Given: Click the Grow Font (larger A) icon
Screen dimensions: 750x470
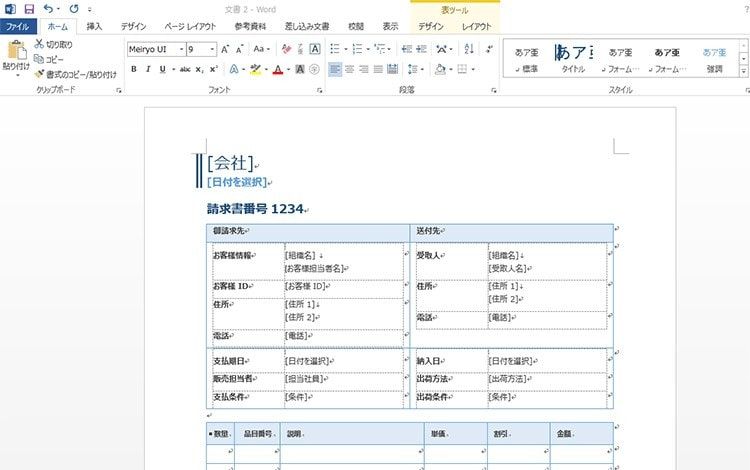Looking at the screenshot, I should 225,48.
